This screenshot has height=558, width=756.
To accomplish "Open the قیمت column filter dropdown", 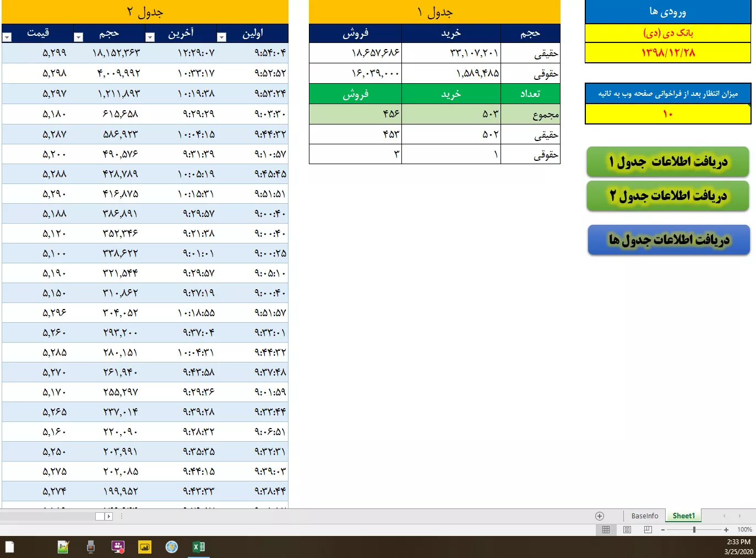I will pyautogui.click(x=7, y=37).
